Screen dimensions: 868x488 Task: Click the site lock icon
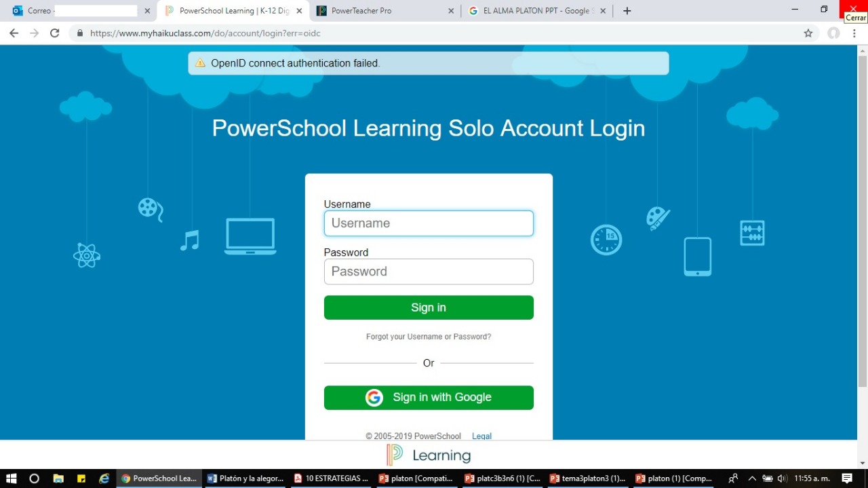pyautogui.click(x=80, y=33)
